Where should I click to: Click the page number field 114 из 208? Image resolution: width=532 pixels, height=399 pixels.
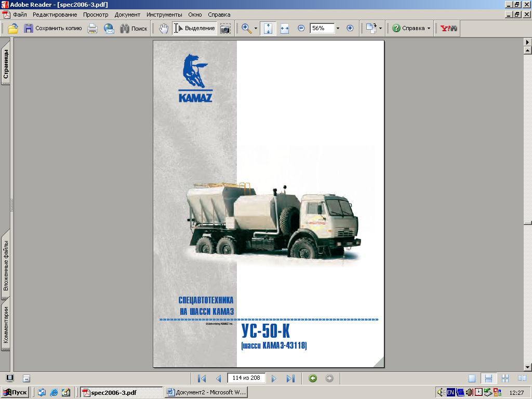tap(246, 378)
